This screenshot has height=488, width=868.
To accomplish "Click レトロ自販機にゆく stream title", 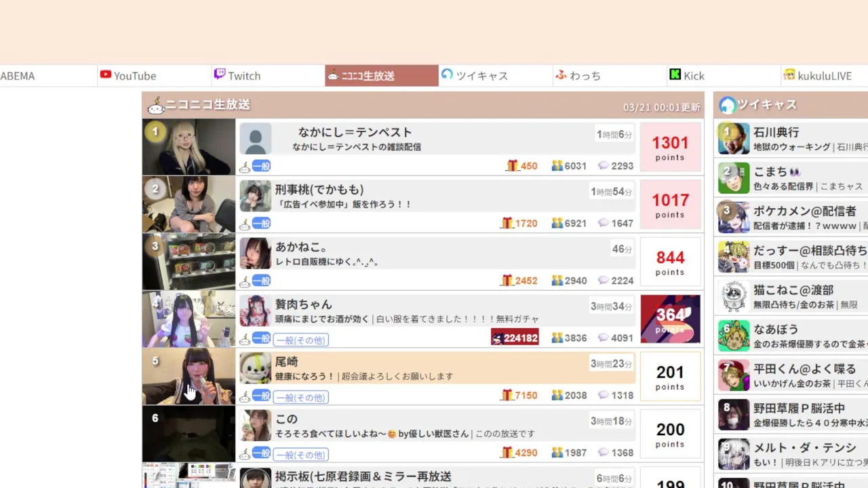I will coord(327,262).
